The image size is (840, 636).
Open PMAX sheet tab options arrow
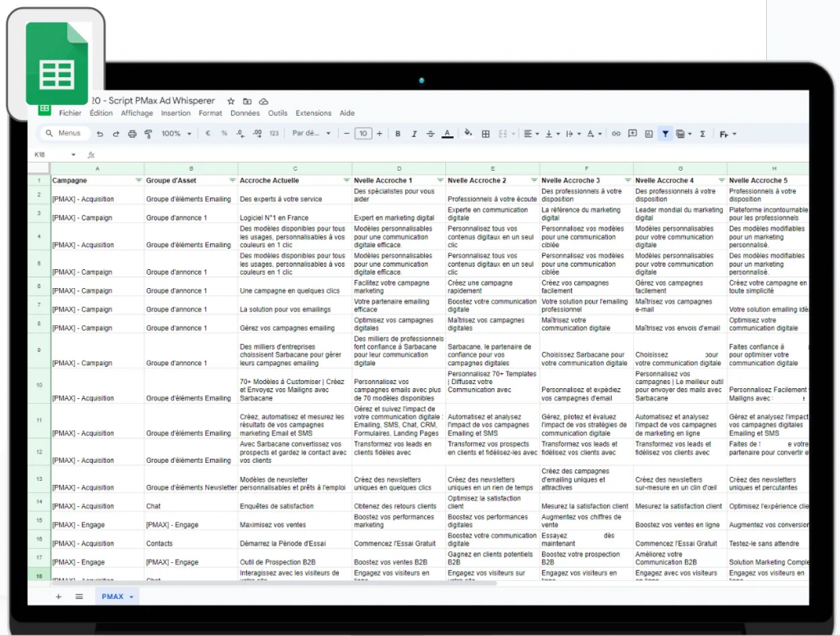[x=131, y=597]
